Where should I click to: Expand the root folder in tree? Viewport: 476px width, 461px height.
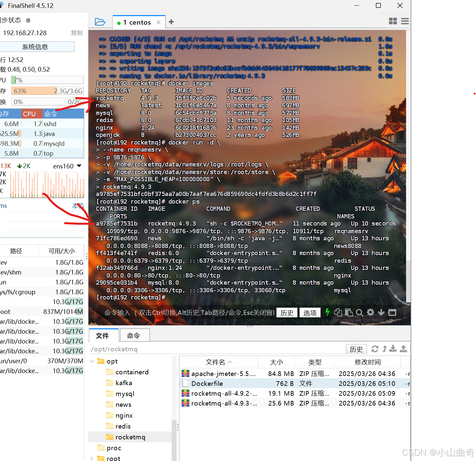coord(92,458)
